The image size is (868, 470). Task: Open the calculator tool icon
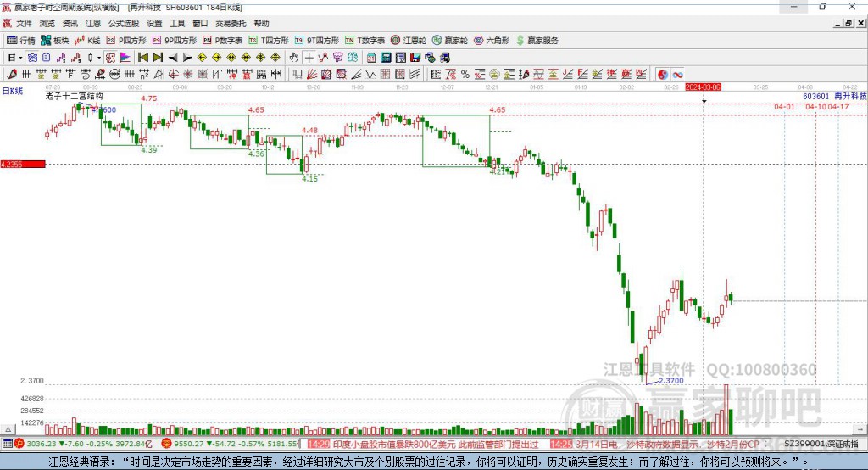click(x=386, y=58)
